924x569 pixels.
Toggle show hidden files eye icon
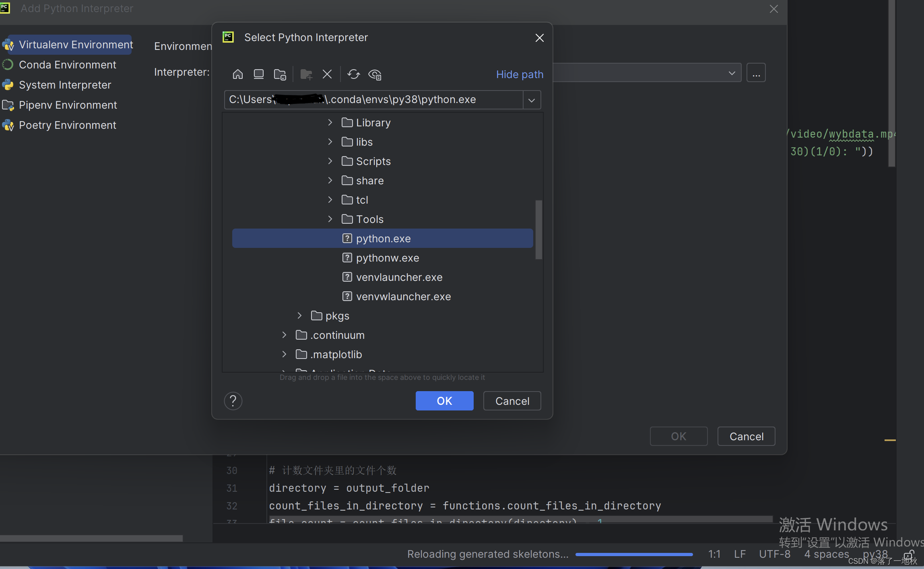[375, 74]
